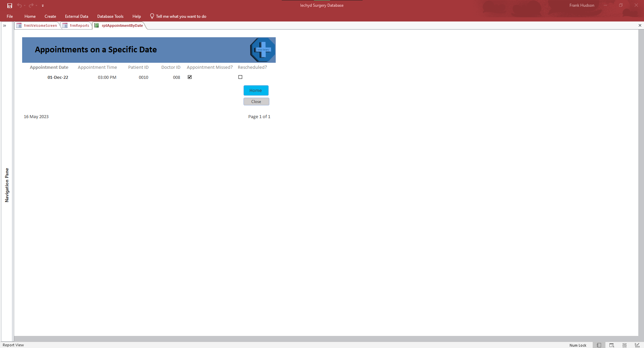The height and width of the screenshot is (348, 644).
Task: Expand the Navigation Pane with the chevron
Action: click(5, 26)
